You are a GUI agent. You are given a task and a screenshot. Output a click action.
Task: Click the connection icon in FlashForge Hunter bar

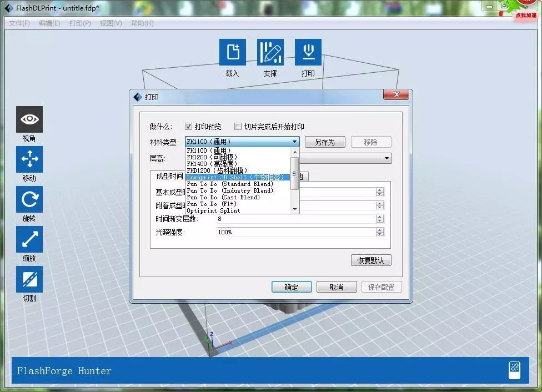click(x=514, y=370)
